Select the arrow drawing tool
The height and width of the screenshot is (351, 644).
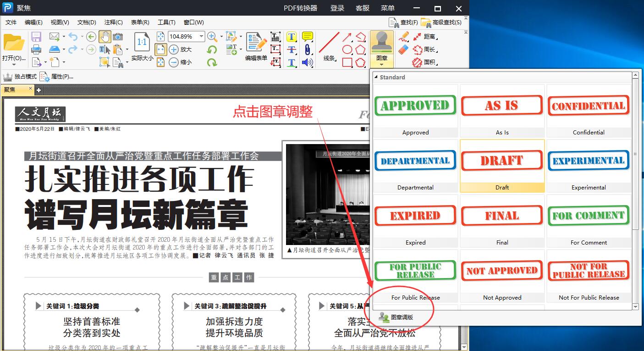(x=347, y=37)
